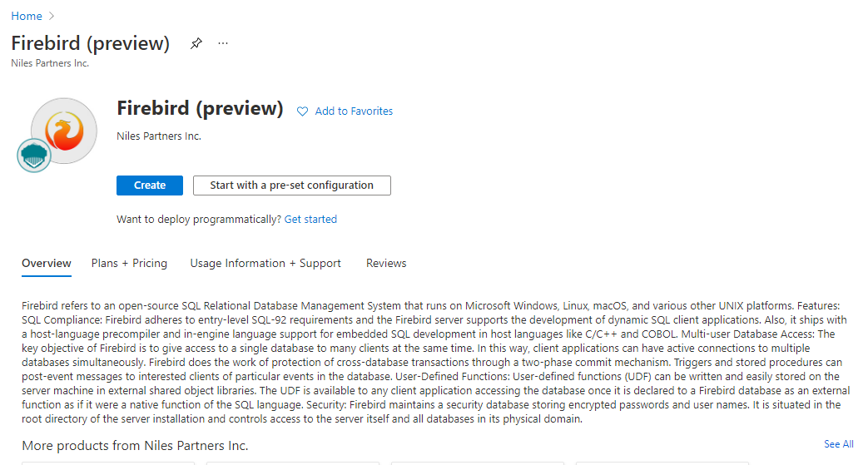Click the Firebird description paragraph
Image resolution: width=868 pixels, height=465 pixels.
pyautogui.click(x=433, y=363)
